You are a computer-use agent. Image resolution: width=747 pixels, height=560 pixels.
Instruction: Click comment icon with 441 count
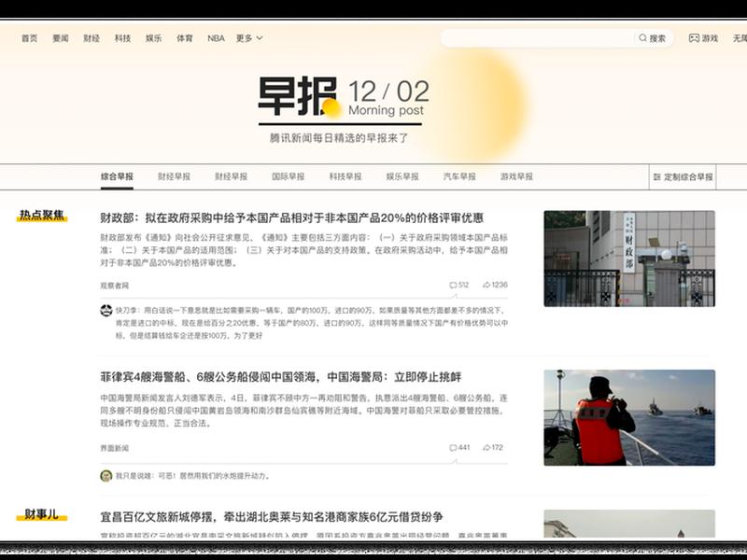[453, 448]
